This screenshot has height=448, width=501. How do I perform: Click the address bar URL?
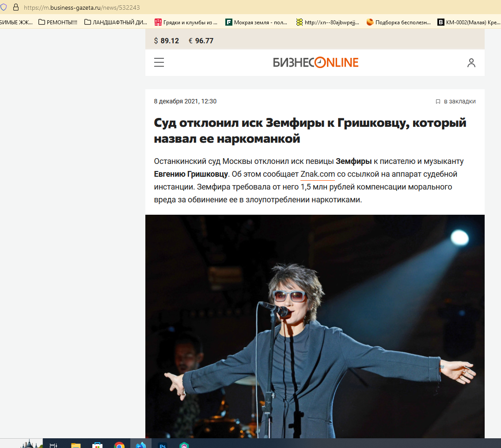pos(82,8)
